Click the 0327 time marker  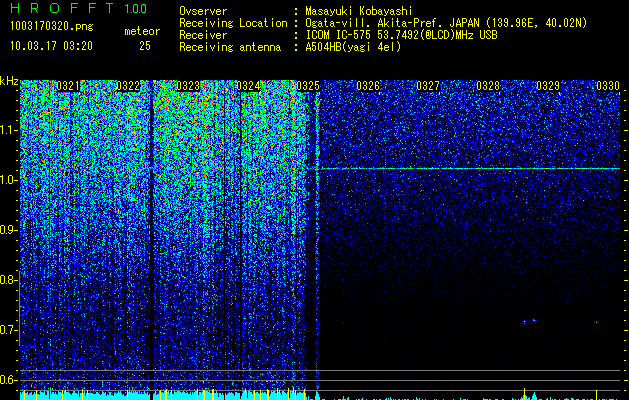pos(428,86)
